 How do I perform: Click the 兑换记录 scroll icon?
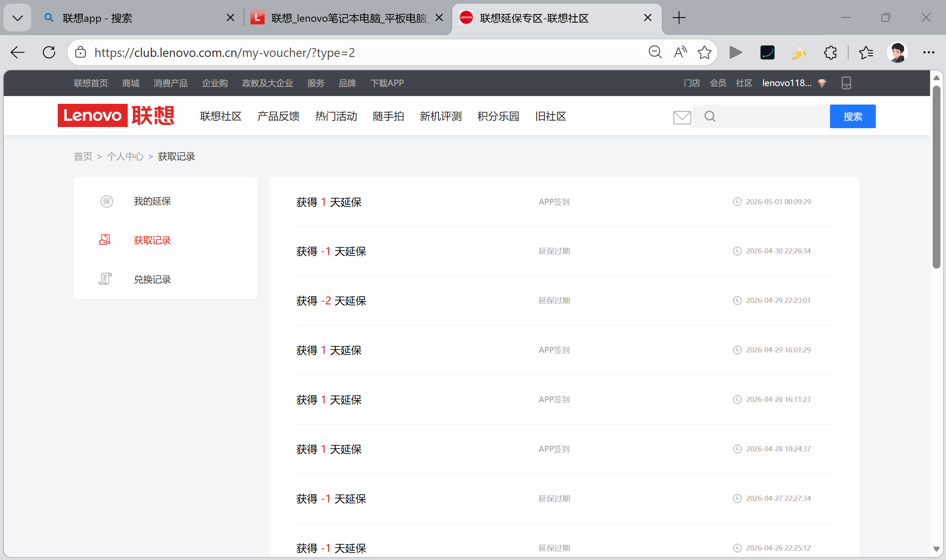(105, 279)
